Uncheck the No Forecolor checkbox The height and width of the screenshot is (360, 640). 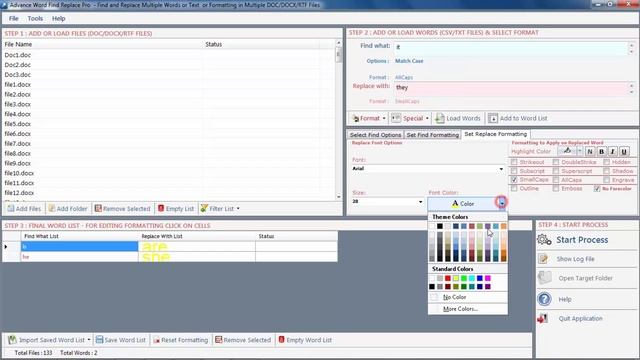[597, 189]
